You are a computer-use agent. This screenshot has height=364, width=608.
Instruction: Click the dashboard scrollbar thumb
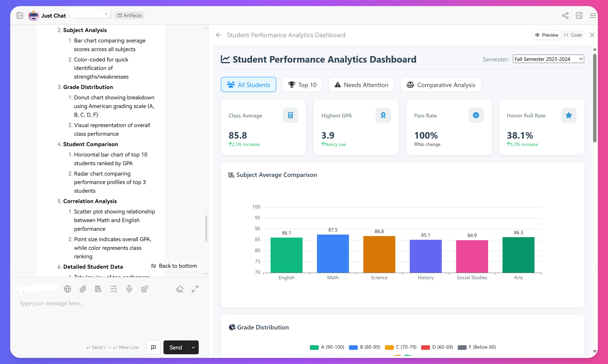tap(594, 98)
